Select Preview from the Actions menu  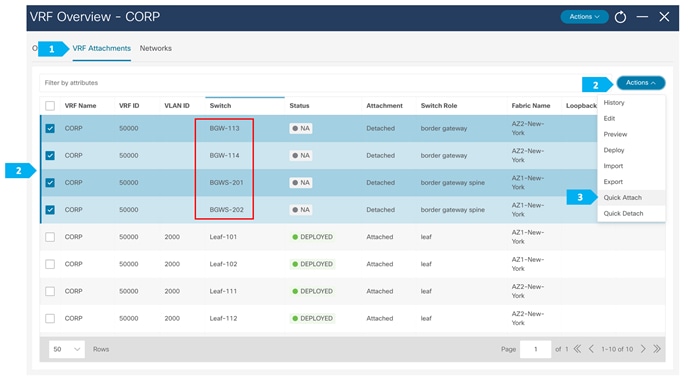point(615,134)
